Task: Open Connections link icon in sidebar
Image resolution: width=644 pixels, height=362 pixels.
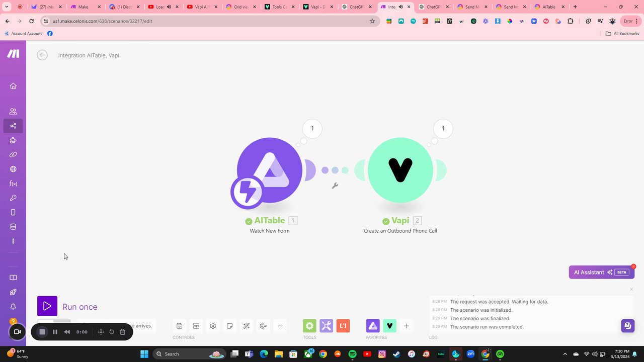Action: point(13,155)
